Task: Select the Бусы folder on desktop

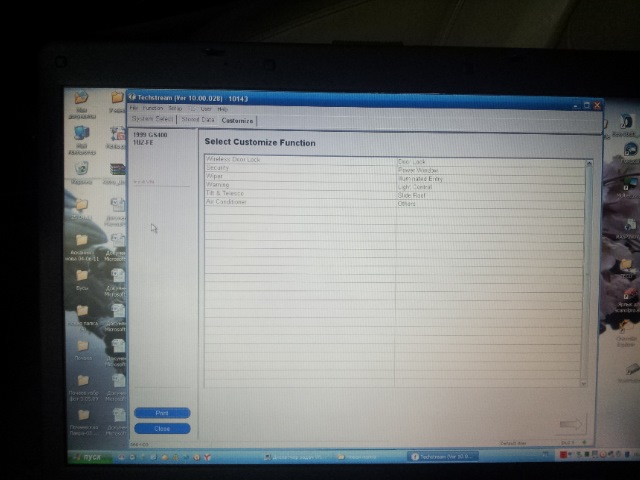Action: coord(82,280)
